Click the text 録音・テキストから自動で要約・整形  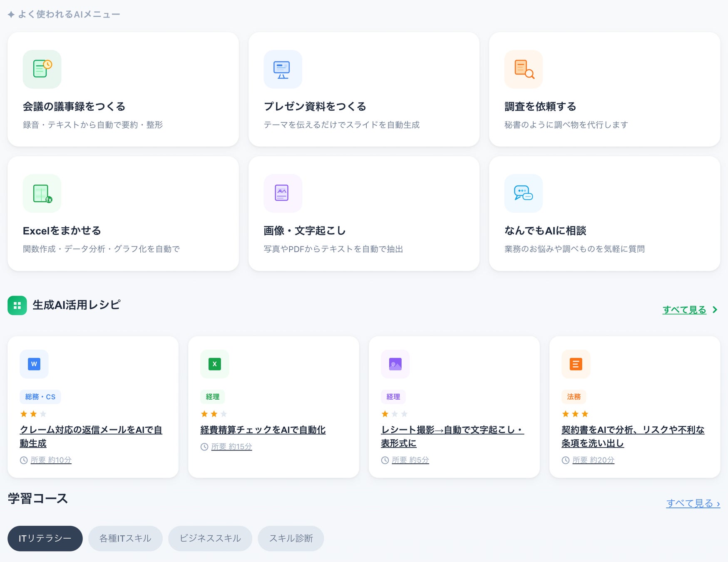[x=93, y=125]
